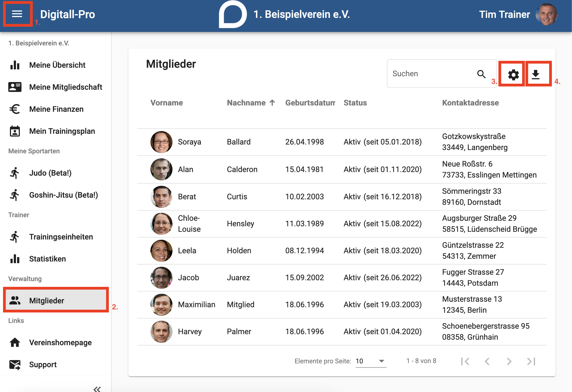
Task: Click the running figure icon beside Trainingseinheiten
Action: (x=15, y=237)
